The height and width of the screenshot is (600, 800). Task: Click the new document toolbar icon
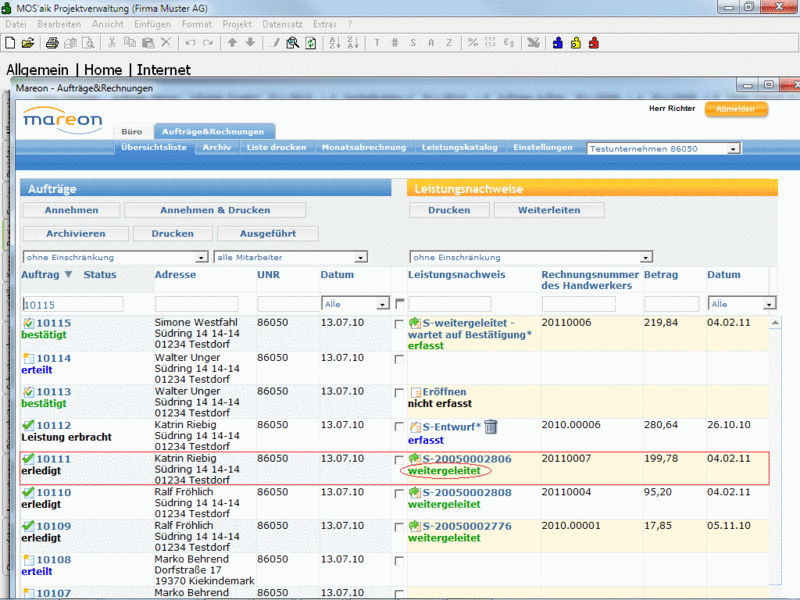10,43
